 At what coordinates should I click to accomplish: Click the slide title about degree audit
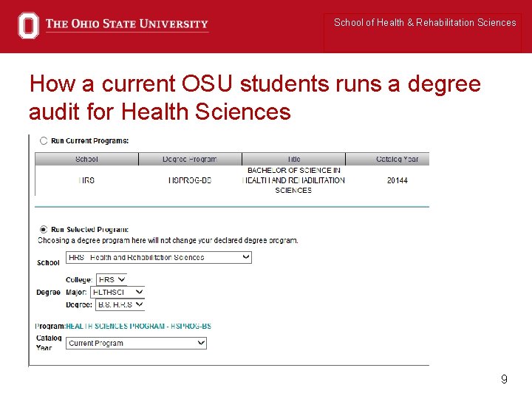255,98
